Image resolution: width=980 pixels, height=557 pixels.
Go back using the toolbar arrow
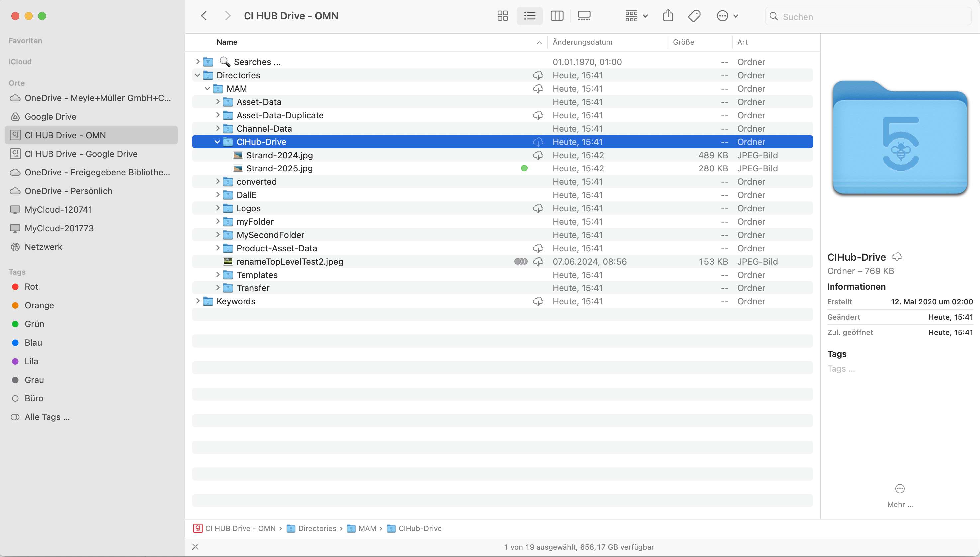point(204,16)
